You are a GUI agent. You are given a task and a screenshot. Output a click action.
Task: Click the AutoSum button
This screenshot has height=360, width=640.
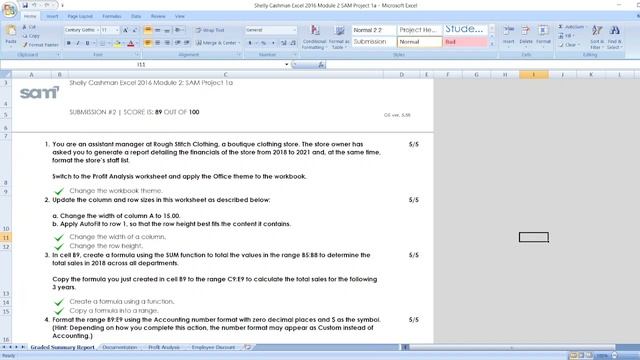571,27
